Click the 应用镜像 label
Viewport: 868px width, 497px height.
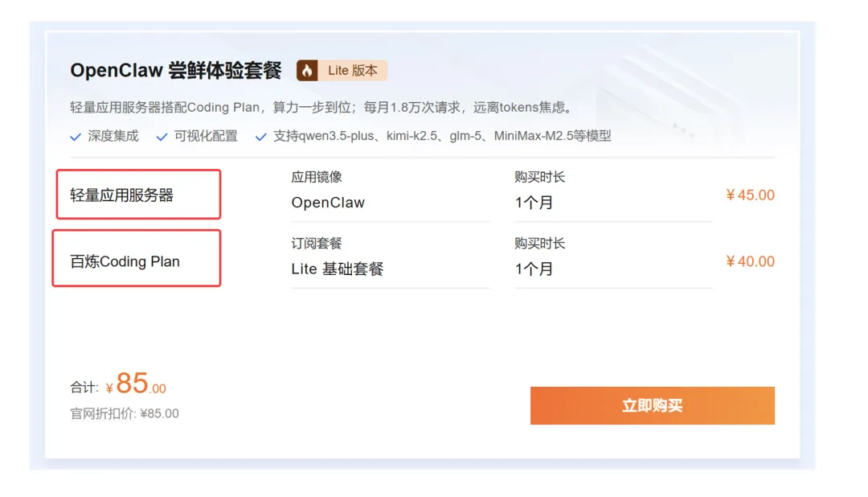click(317, 177)
